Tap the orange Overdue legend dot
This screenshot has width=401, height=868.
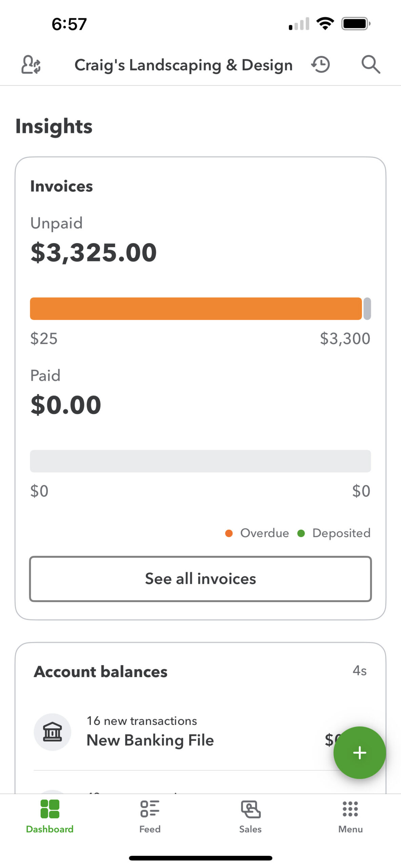(229, 533)
